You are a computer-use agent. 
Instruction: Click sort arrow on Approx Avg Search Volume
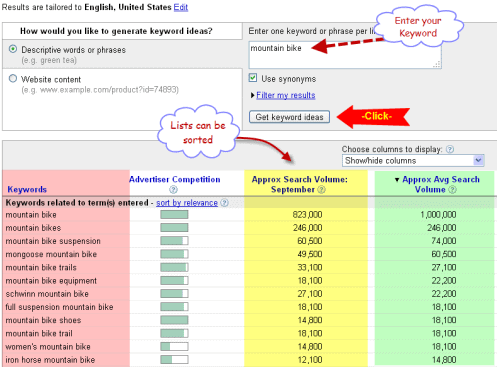coord(397,180)
